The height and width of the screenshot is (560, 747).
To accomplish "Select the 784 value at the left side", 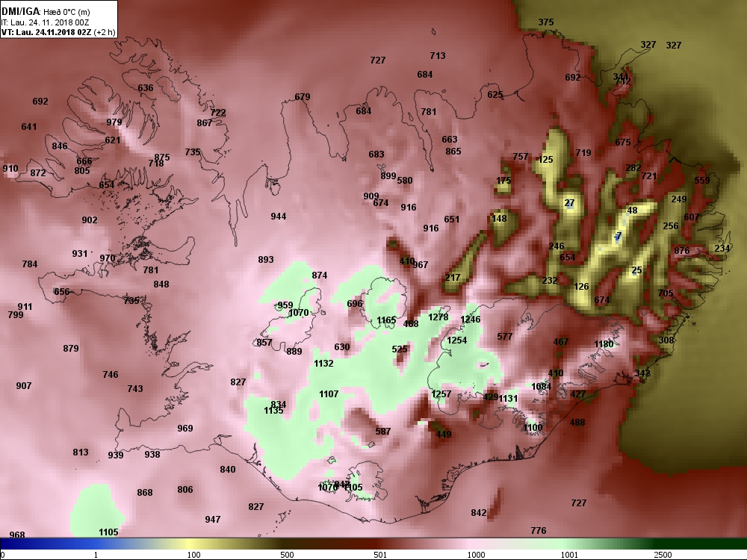I will coord(30,264).
